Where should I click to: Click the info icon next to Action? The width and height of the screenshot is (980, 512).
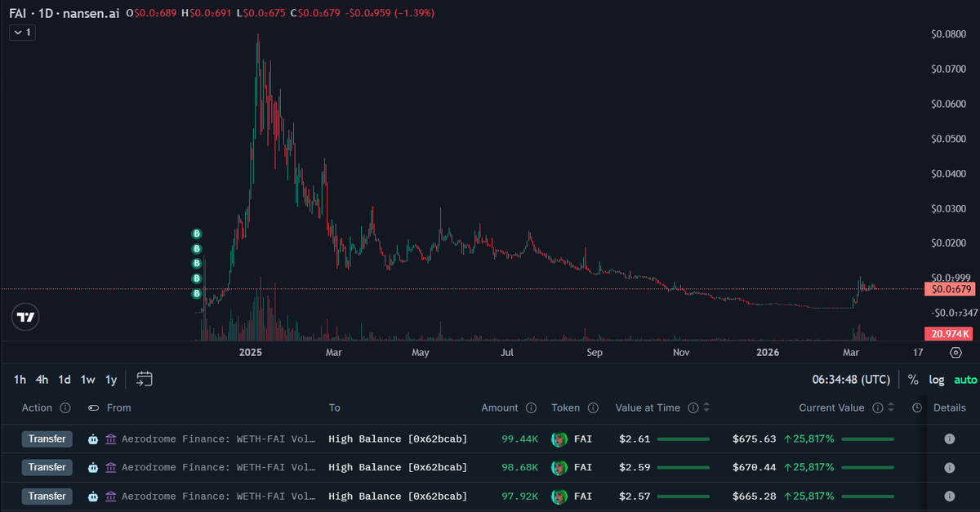(x=65, y=407)
